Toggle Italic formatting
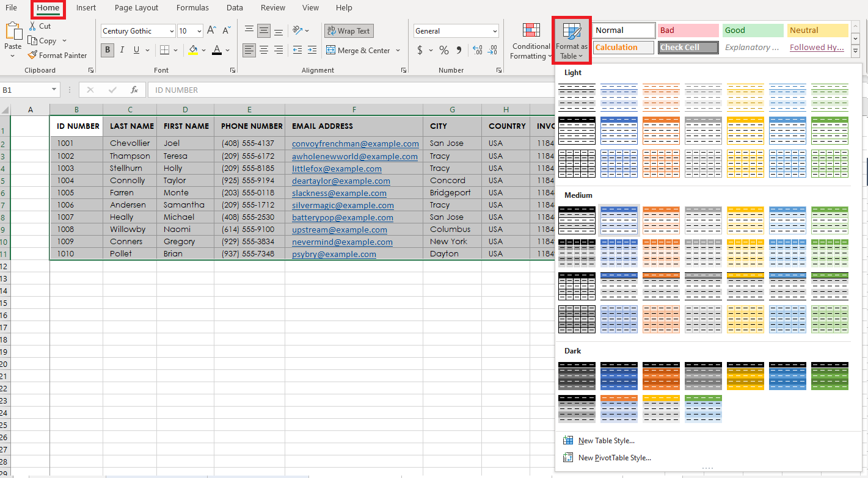Viewport: 868px width, 478px height. coord(122,51)
